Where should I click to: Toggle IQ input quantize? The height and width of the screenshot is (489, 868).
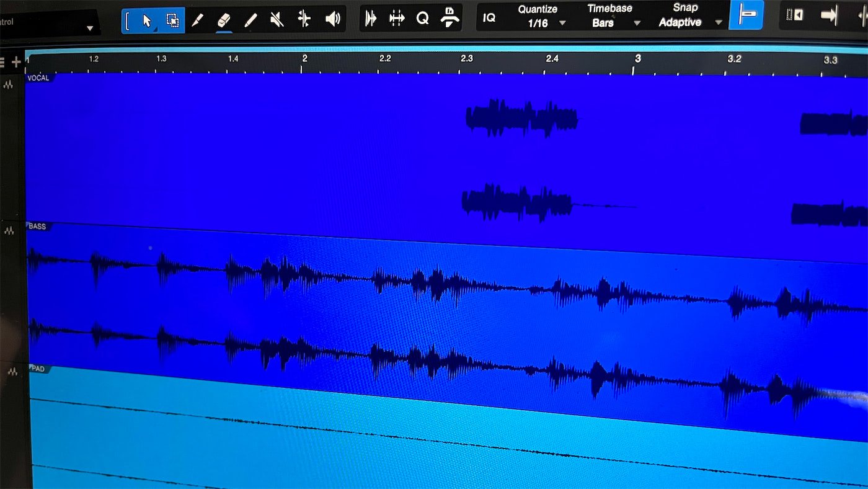click(489, 18)
